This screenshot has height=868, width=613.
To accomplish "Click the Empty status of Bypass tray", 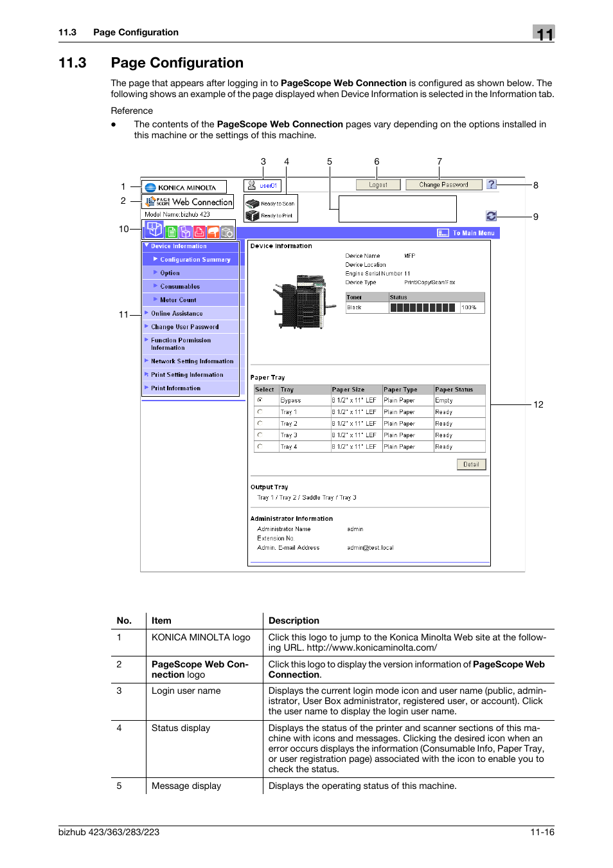I will point(444,401).
